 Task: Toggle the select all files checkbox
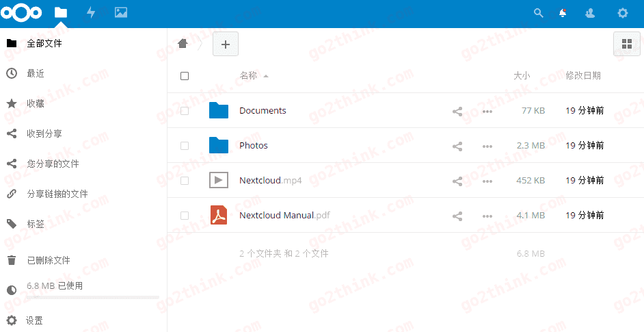pos(185,76)
